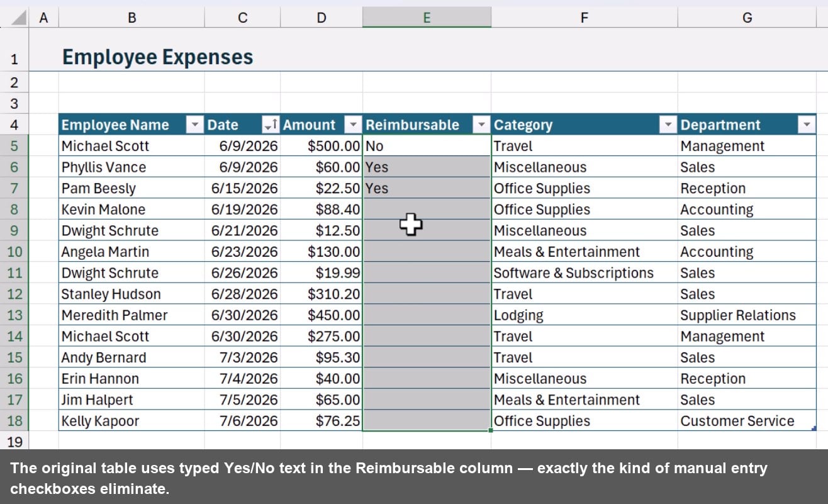Select the $76.25 amount cell
The height and width of the screenshot is (504, 828).
(322, 421)
